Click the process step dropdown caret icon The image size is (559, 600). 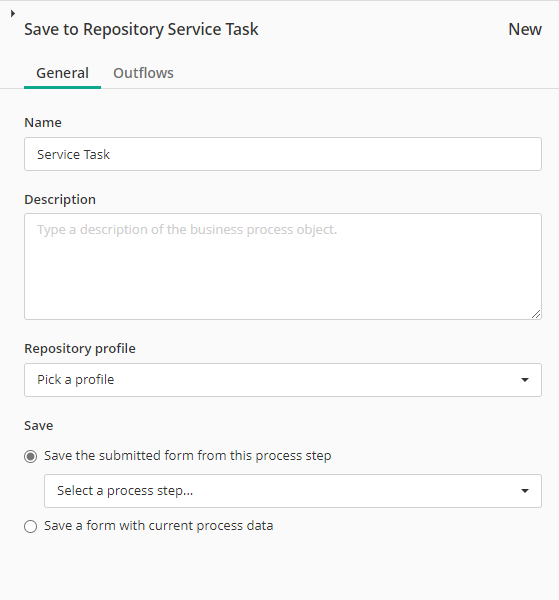[525, 491]
